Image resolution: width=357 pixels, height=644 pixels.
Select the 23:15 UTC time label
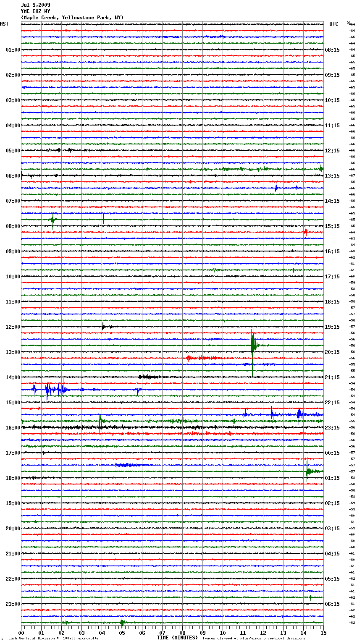point(332,428)
